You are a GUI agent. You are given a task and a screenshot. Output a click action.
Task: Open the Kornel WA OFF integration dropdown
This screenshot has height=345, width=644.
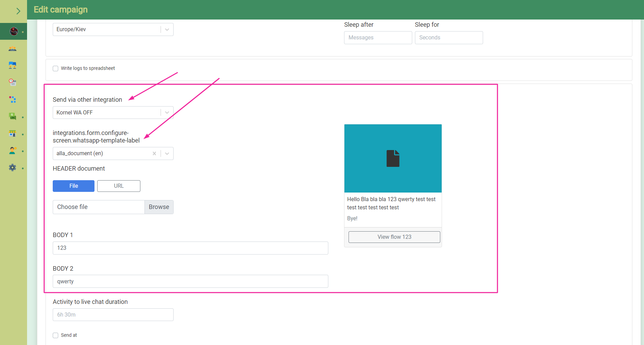coord(167,113)
